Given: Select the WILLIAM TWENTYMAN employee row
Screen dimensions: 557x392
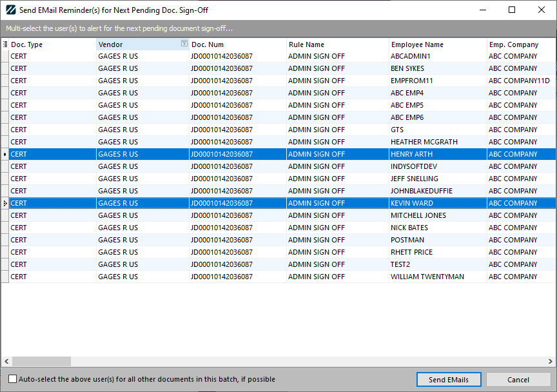Looking at the screenshot, I should tap(427, 277).
